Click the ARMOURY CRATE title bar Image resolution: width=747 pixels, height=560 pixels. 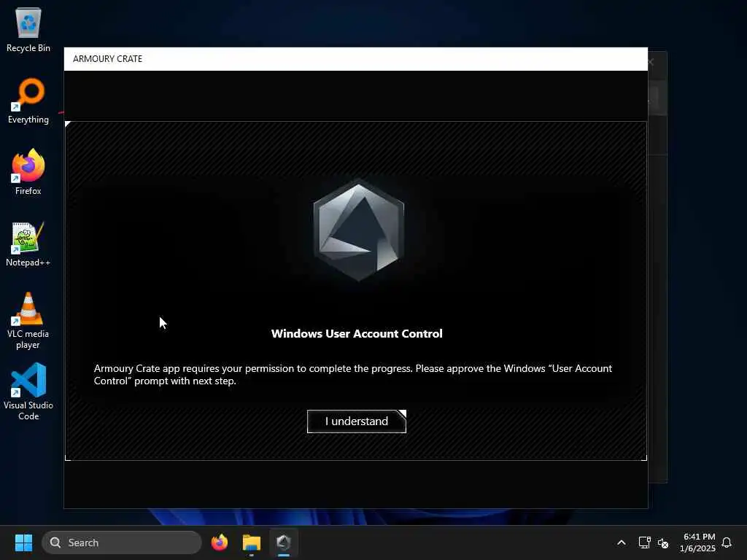(x=356, y=58)
